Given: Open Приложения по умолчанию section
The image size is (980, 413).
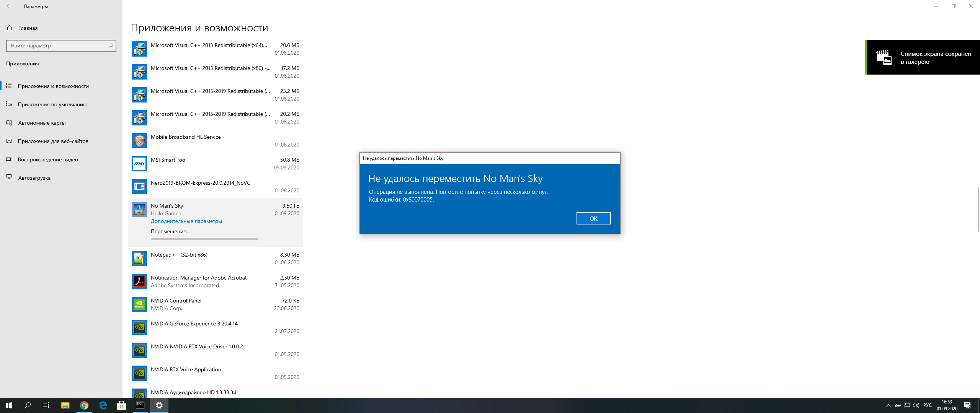Looking at the screenshot, I should point(61,104).
